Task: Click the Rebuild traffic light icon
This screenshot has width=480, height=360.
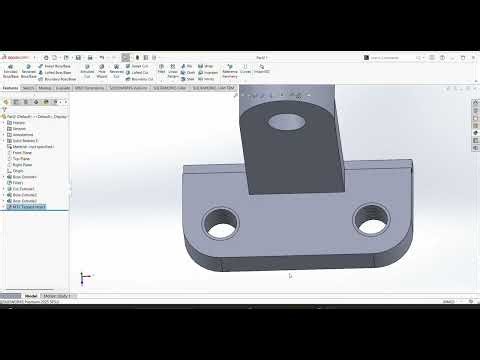Action: coord(137,58)
